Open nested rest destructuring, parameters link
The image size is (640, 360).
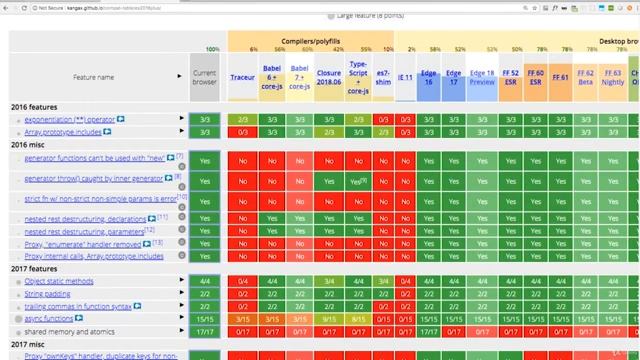click(x=84, y=232)
